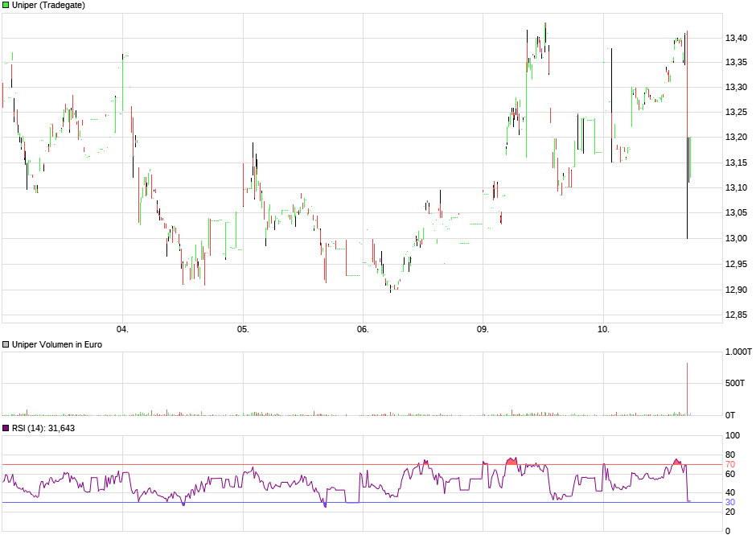Click the 13,10 price axis label

(x=736, y=188)
